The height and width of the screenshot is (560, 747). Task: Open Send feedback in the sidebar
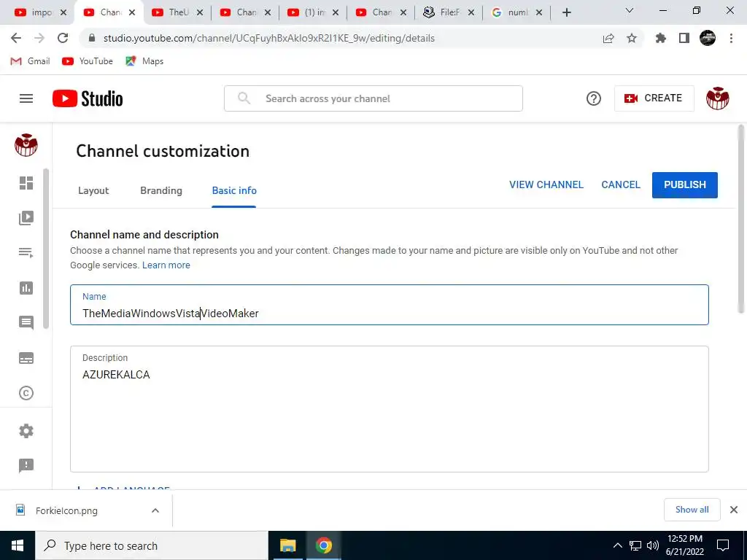26,465
